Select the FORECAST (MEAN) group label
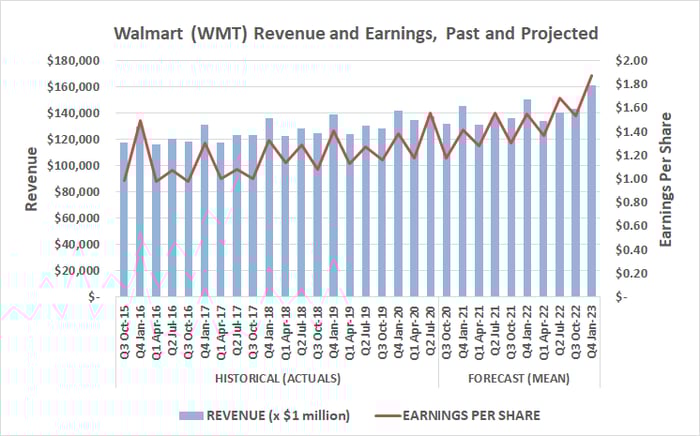This screenshot has width=700, height=436. click(x=518, y=379)
